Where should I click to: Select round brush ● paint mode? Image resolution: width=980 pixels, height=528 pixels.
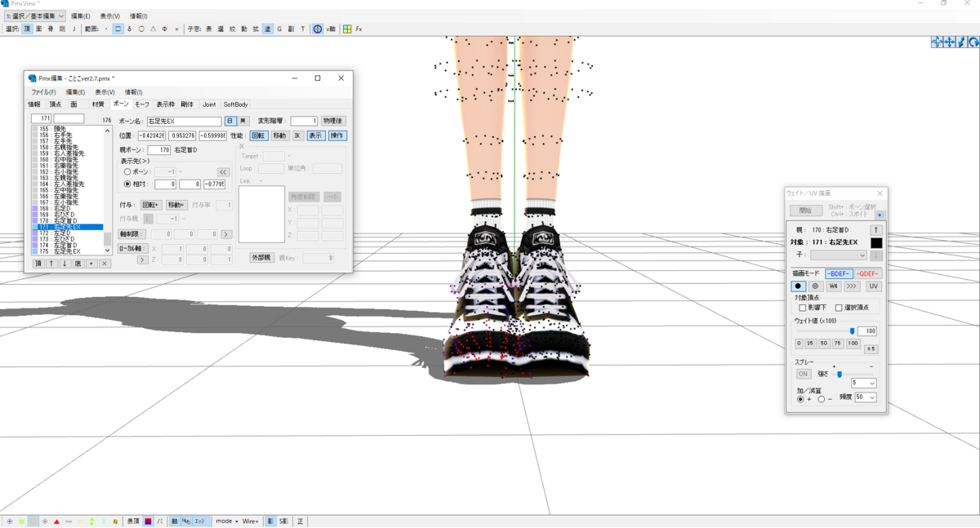(799, 286)
